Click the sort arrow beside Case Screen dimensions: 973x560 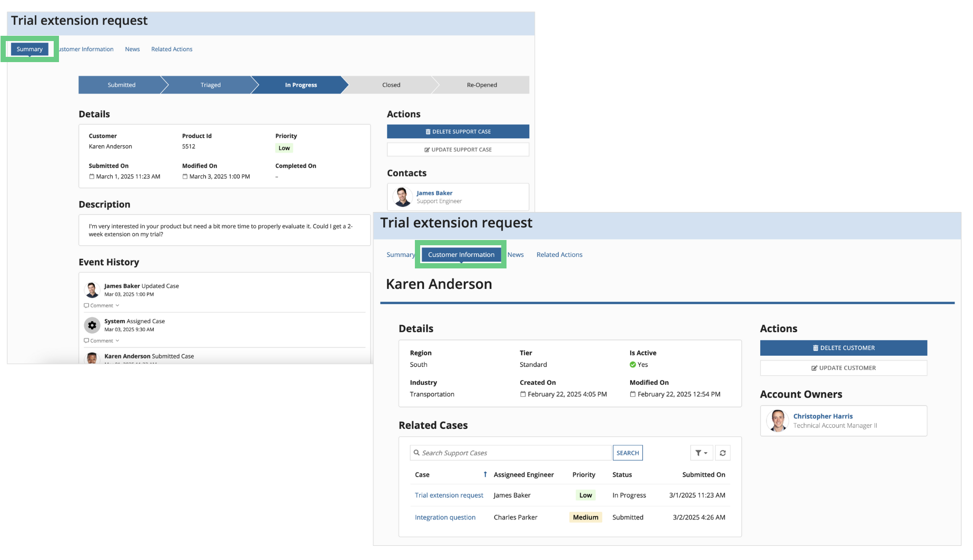(485, 474)
